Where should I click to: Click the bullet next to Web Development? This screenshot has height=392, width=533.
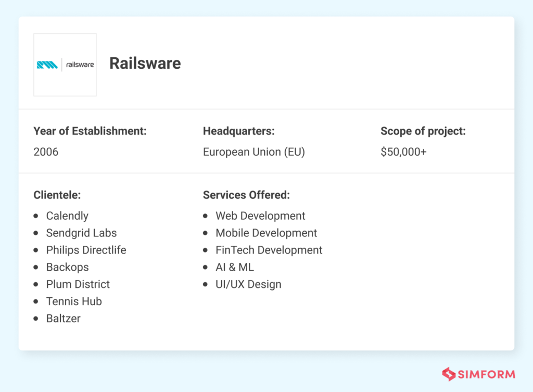click(x=205, y=216)
